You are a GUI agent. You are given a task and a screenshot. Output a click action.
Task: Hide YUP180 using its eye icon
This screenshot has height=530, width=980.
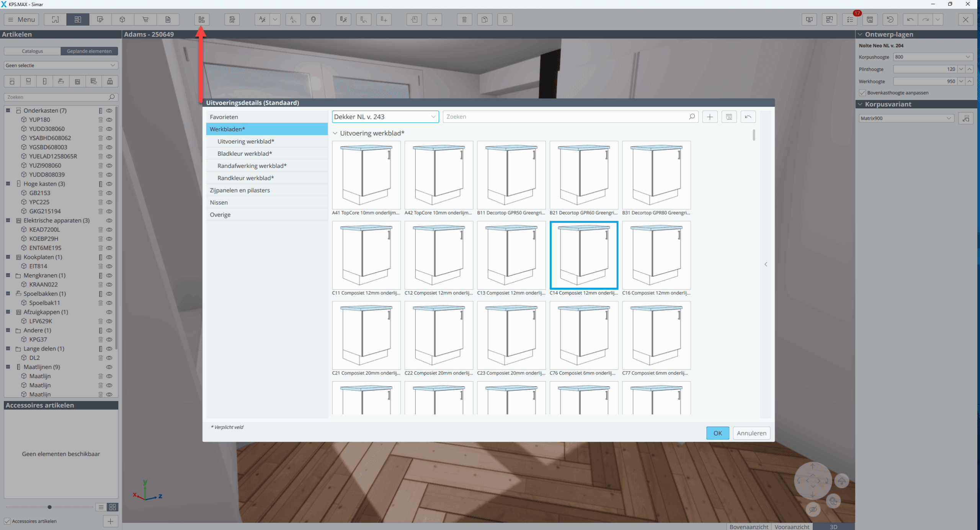click(x=109, y=120)
